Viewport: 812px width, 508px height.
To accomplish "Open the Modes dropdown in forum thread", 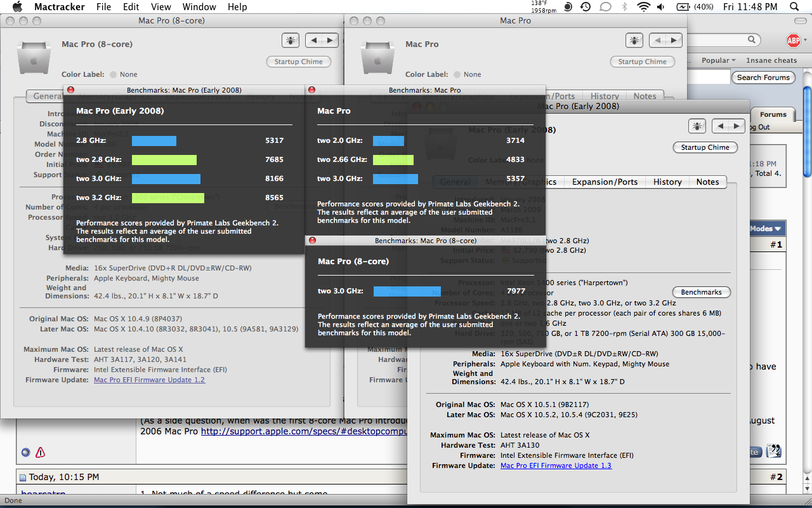I will [x=765, y=229].
